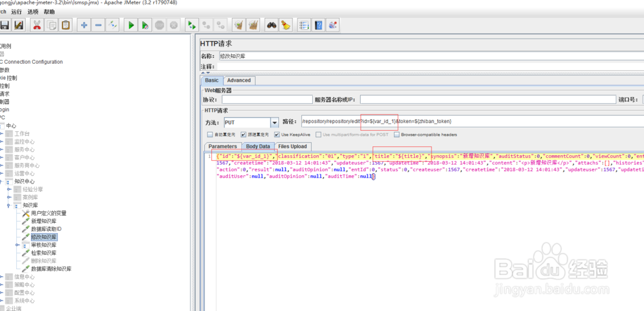
Task: Open the 方法 PUT dropdown arrow
Action: click(274, 122)
